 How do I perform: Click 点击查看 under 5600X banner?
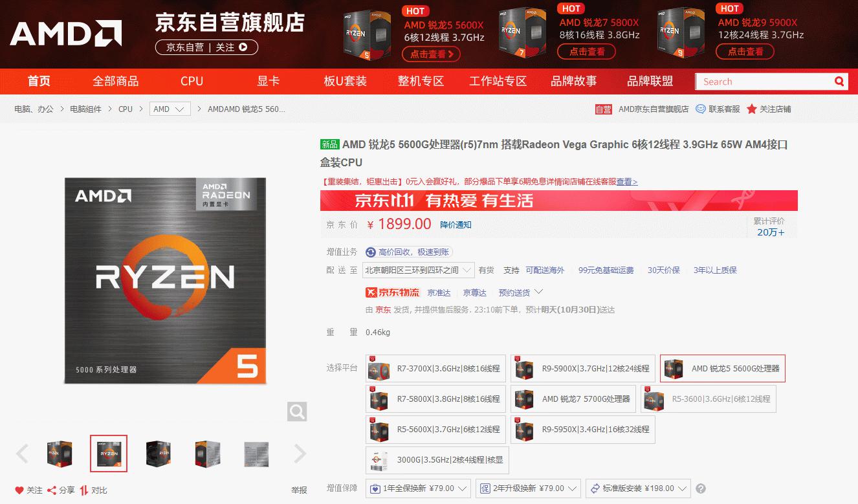tap(431, 54)
